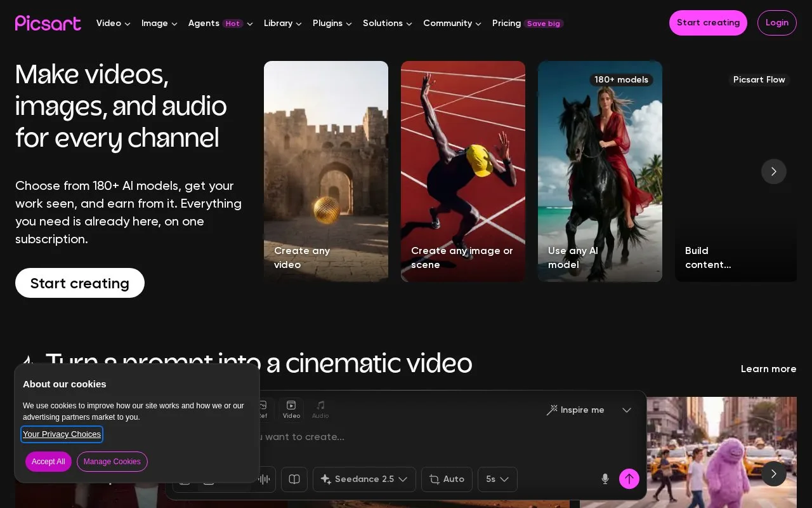The image size is (812, 508).
Task: Click the microphone voice input icon
Action: tap(605, 479)
